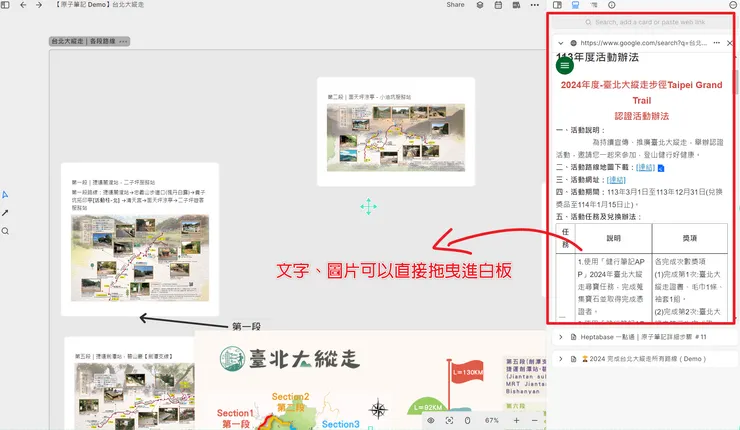
Task: Open the route map download link
Action: pyautogui.click(x=645, y=167)
